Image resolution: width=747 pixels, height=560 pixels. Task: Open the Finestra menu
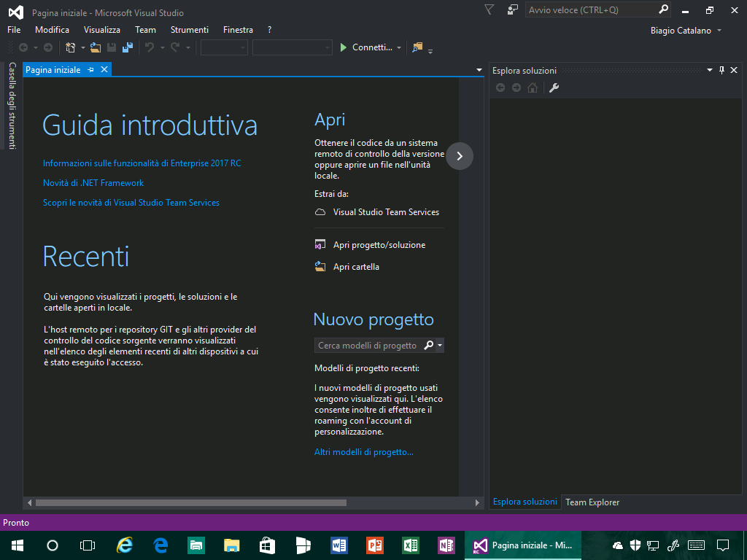click(239, 29)
